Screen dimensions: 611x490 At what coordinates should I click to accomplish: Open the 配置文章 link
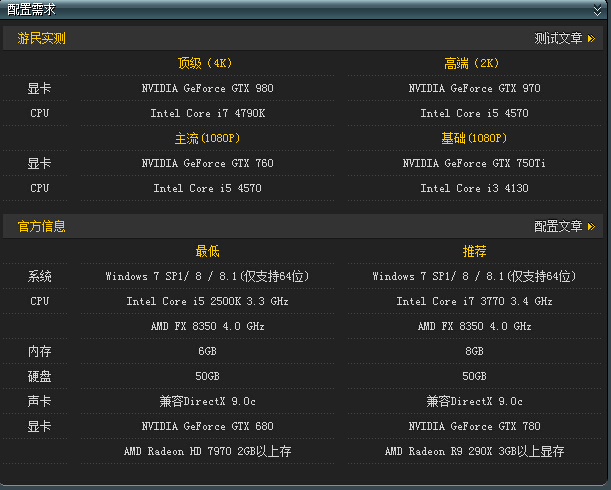[x=558, y=226]
